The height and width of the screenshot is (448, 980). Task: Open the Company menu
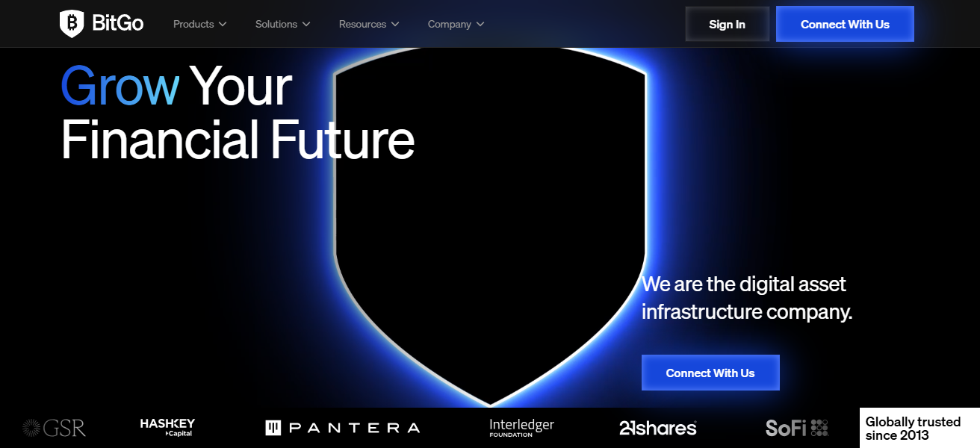click(449, 25)
